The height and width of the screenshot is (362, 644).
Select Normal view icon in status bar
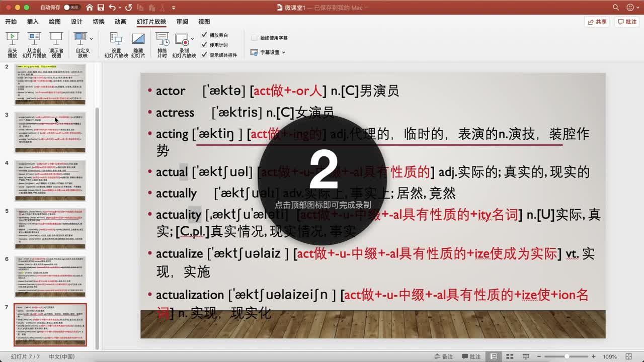[x=494, y=356]
